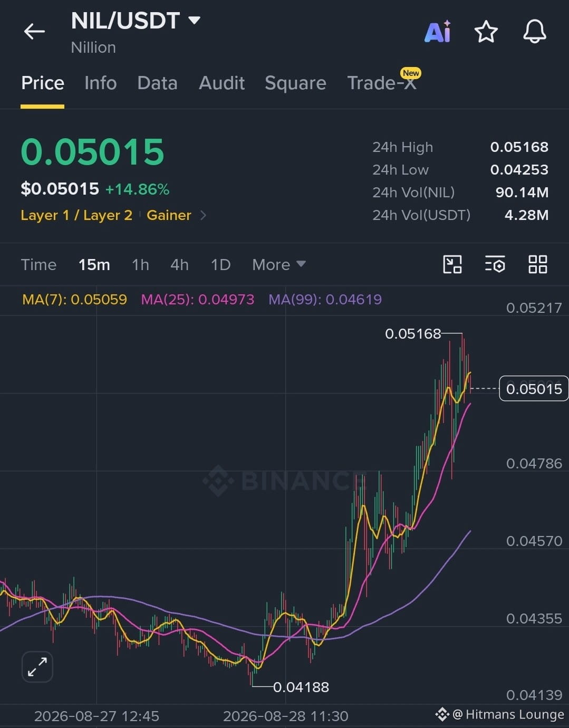Open the Data tab

[x=157, y=83]
